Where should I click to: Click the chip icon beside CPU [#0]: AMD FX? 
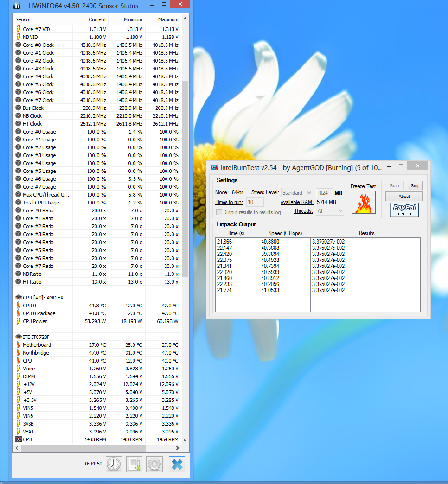click(19, 297)
